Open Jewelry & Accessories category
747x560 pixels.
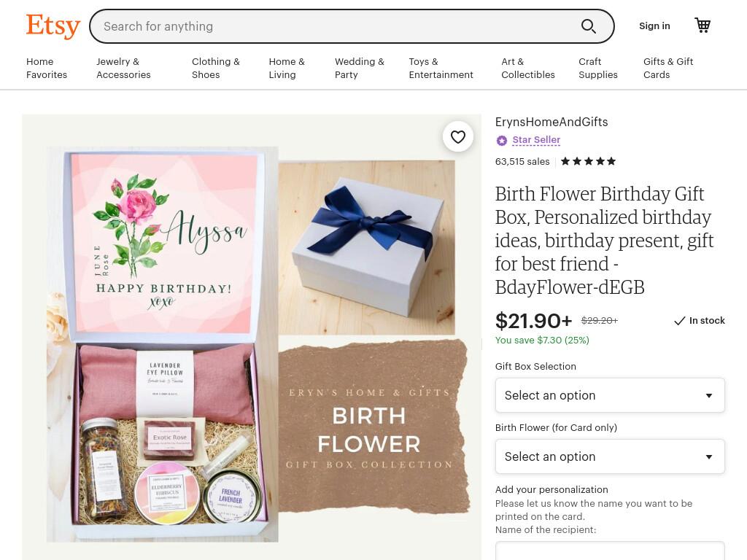(x=123, y=68)
